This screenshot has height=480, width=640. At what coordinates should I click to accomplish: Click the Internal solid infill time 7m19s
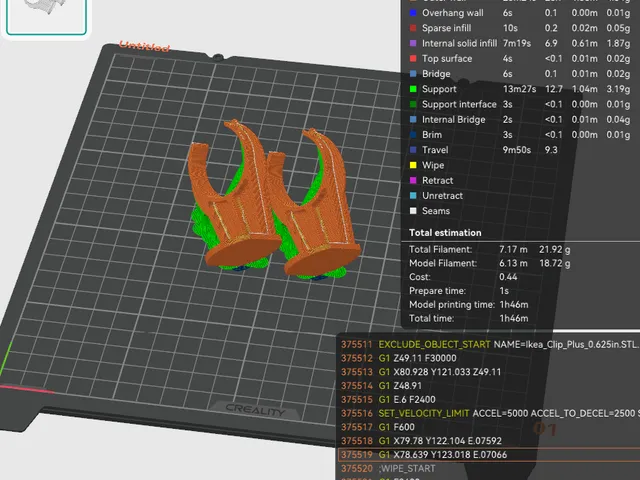coord(516,43)
